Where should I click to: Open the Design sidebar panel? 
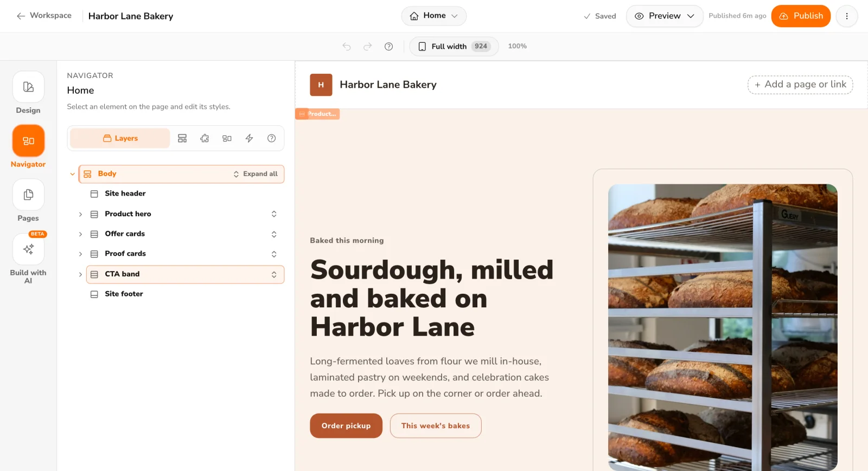[28, 93]
